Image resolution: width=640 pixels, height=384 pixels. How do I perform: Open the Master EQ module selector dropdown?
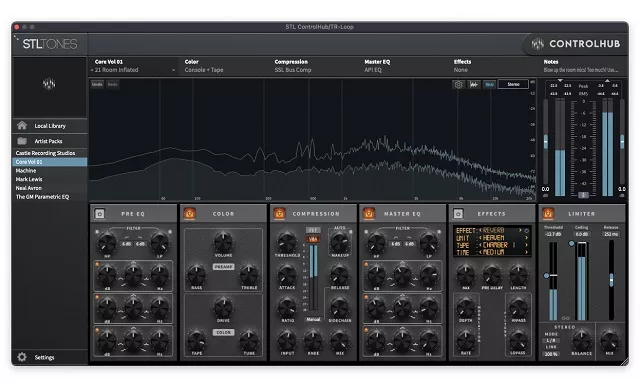pos(402,66)
